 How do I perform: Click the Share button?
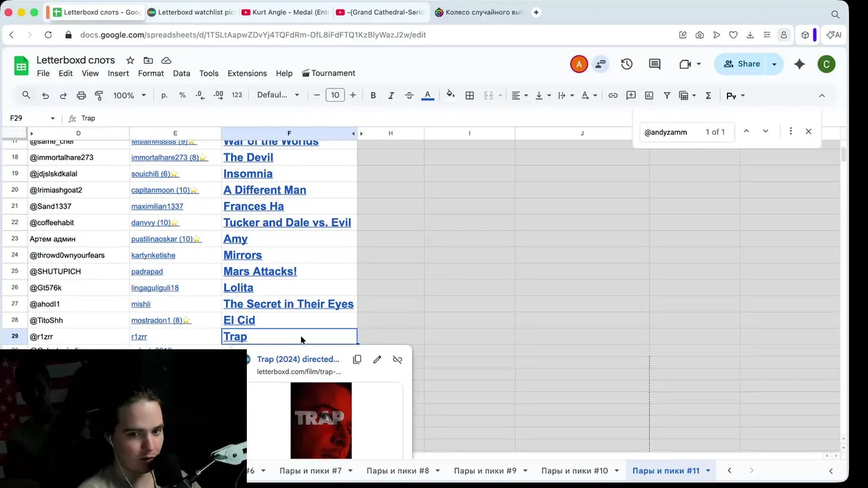click(741, 64)
